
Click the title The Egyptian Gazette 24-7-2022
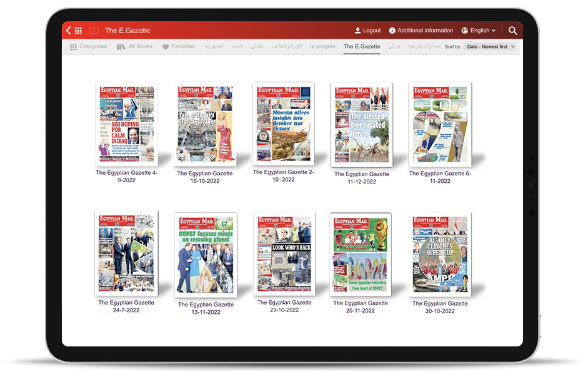(x=126, y=306)
